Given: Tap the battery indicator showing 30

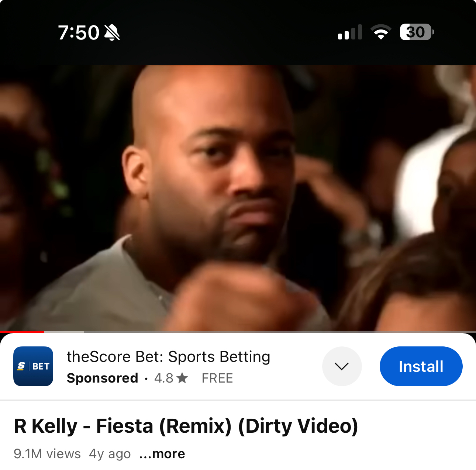Looking at the screenshot, I should pyautogui.click(x=417, y=32).
